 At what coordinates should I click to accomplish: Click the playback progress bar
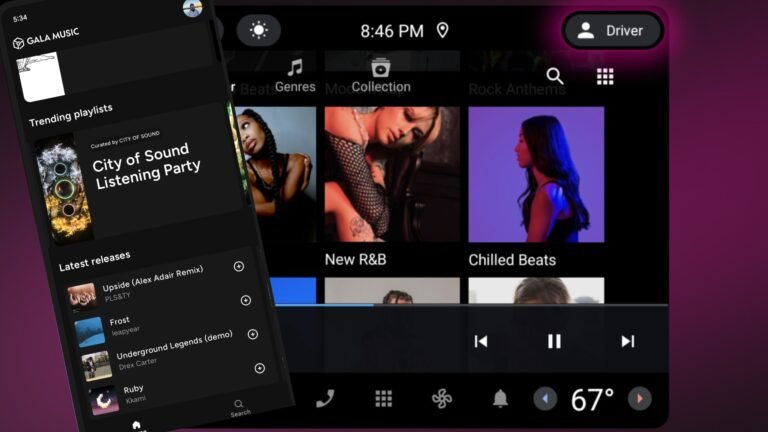coord(470,305)
